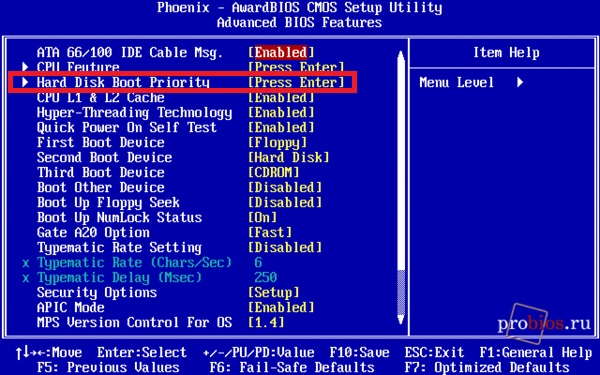
Task: Click the scrollbar up arrow
Action: click(401, 56)
